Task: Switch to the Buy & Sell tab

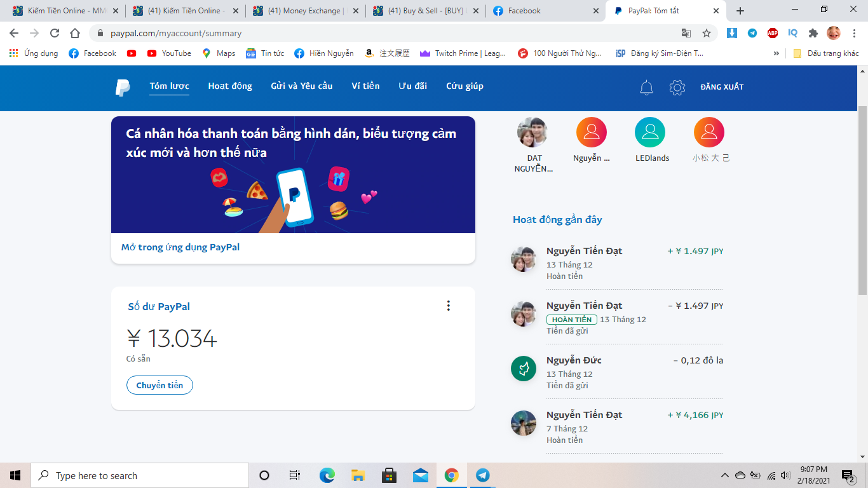Action: pyautogui.click(x=425, y=11)
